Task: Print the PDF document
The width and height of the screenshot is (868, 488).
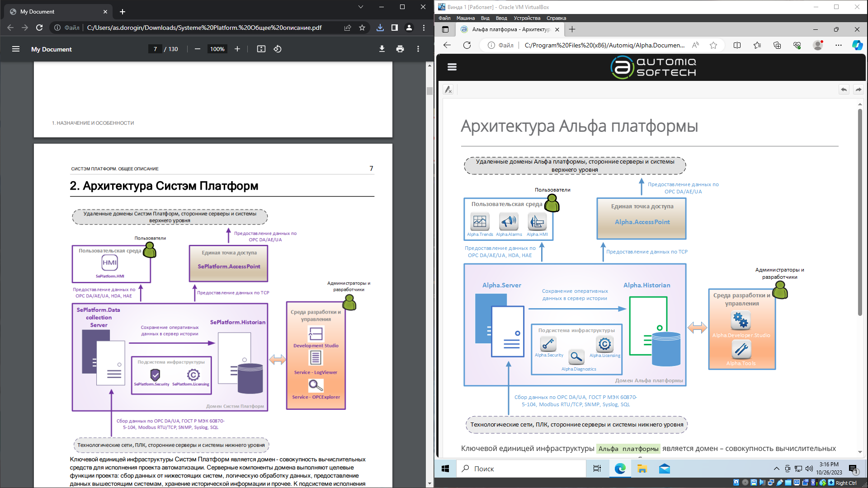Action: tap(400, 49)
